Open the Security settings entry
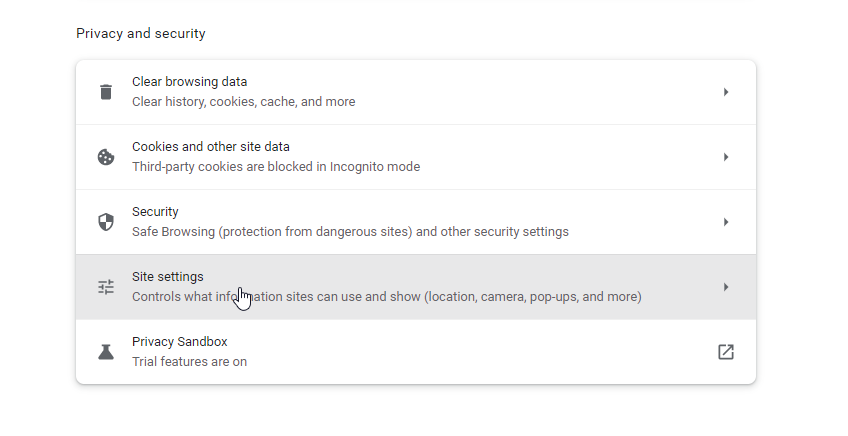848x436 pixels. (155, 212)
